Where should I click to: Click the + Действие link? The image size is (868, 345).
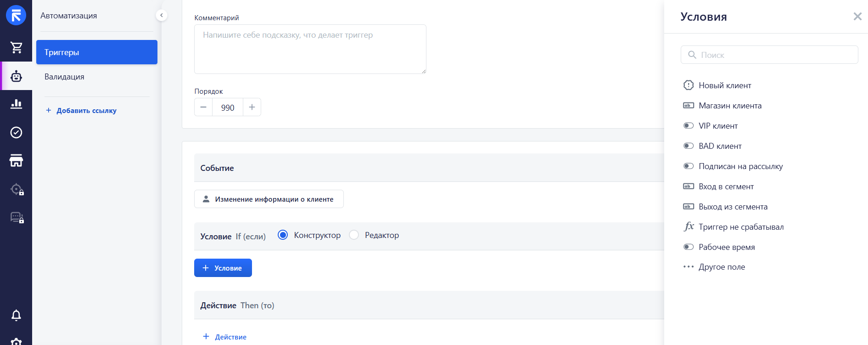(x=224, y=337)
